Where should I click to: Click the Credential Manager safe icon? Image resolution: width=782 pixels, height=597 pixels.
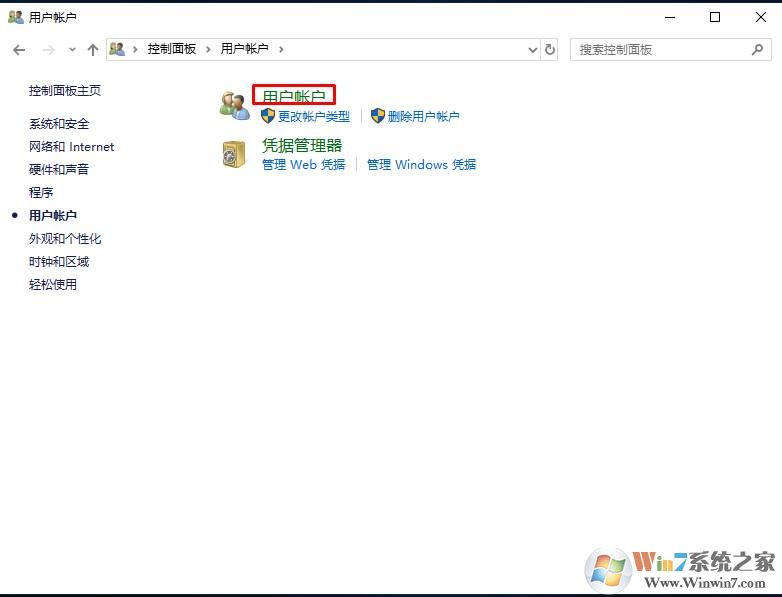234,154
